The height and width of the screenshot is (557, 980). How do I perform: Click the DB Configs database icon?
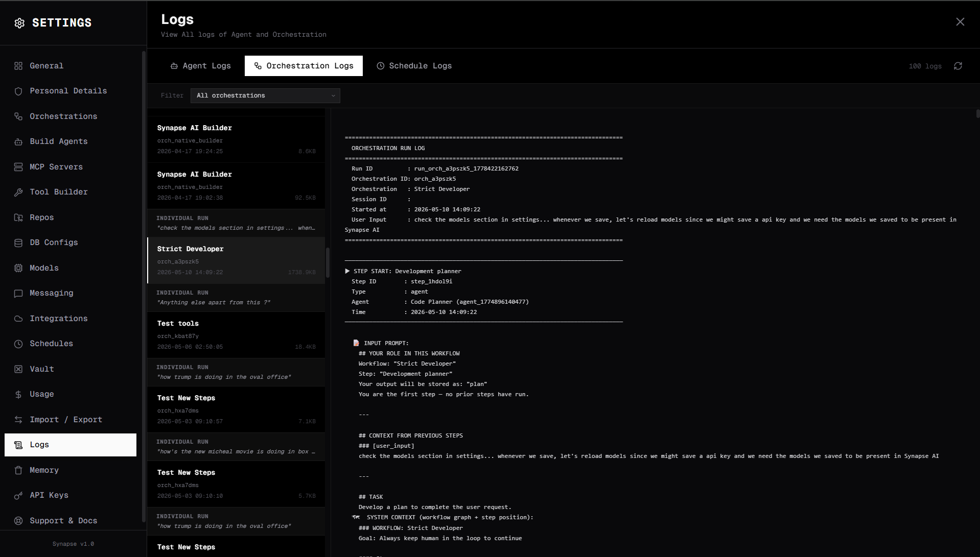click(x=18, y=243)
